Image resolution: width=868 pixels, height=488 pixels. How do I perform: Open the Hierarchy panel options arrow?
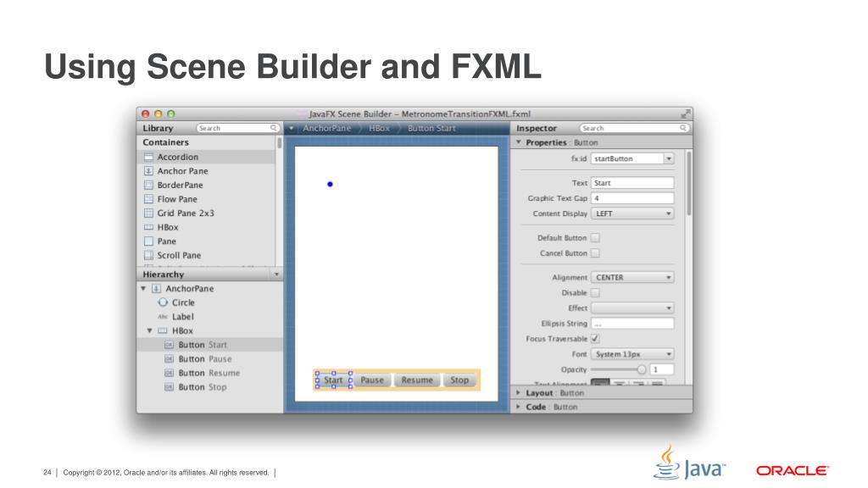pos(276,274)
